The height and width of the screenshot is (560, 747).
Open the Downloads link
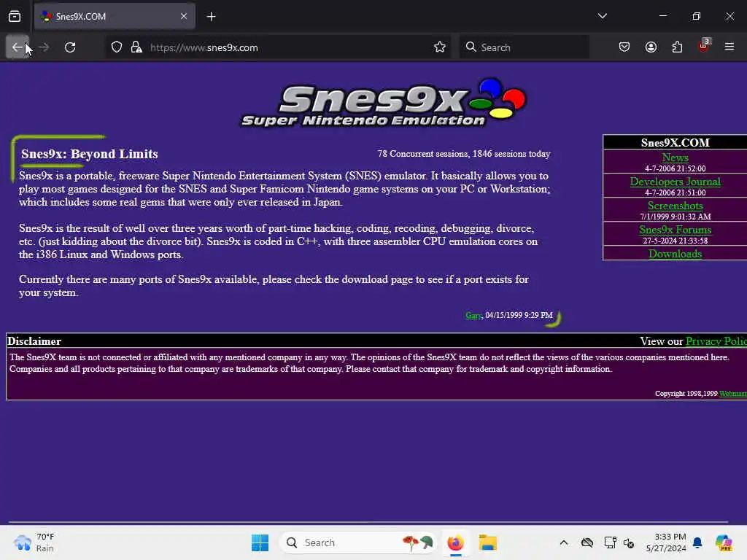[x=675, y=254]
